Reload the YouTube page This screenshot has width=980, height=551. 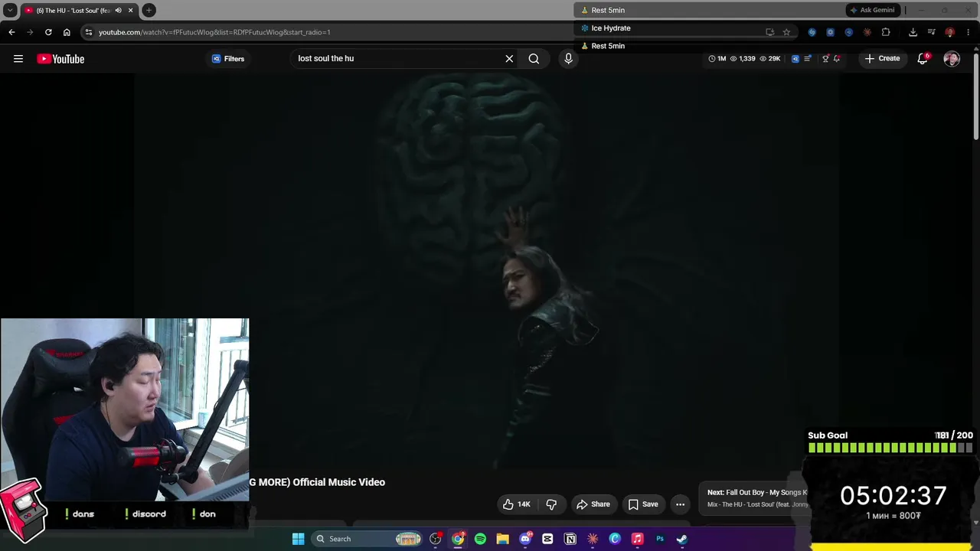pyautogui.click(x=48, y=32)
